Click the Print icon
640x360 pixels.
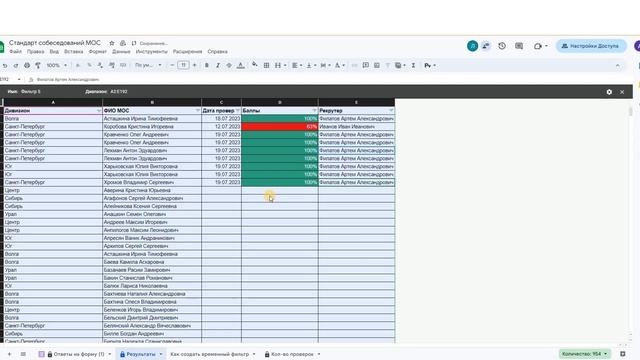(27, 65)
